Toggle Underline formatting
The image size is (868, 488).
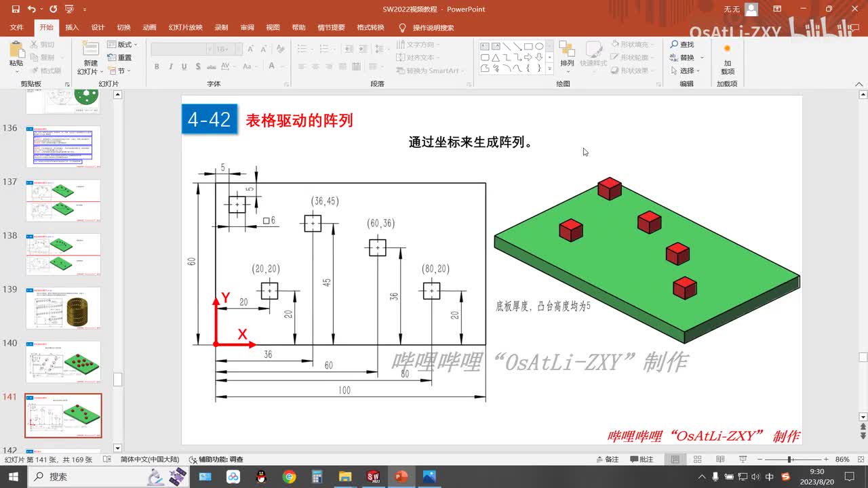pyautogui.click(x=184, y=66)
